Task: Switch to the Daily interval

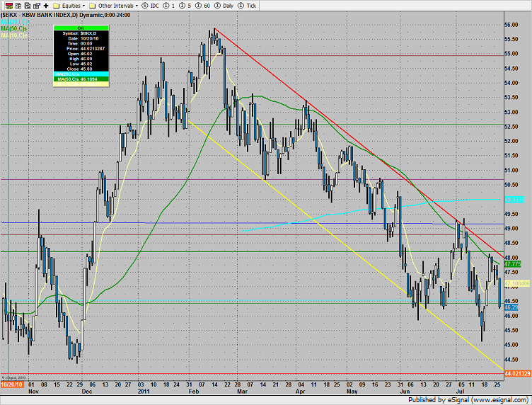Action: pyautogui.click(x=224, y=6)
